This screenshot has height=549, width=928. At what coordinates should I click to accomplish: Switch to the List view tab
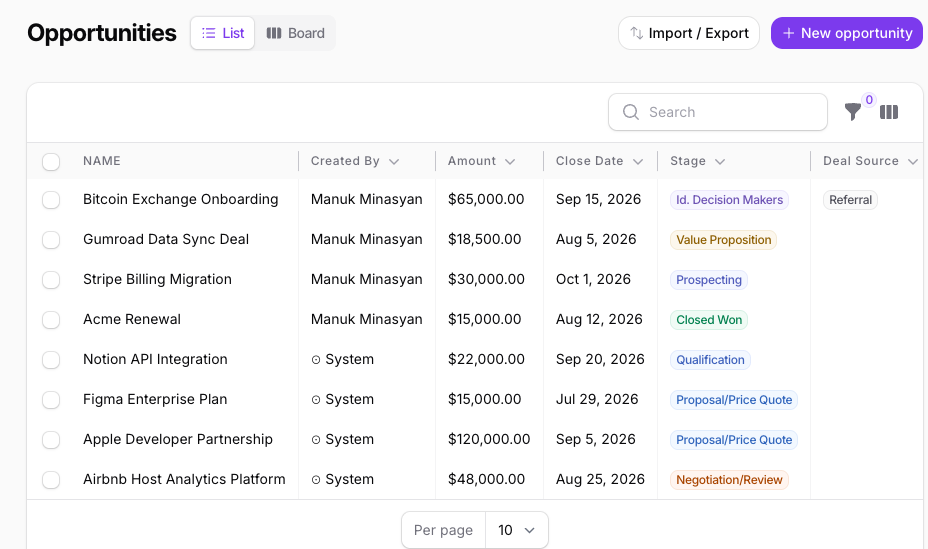pyautogui.click(x=223, y=33)
